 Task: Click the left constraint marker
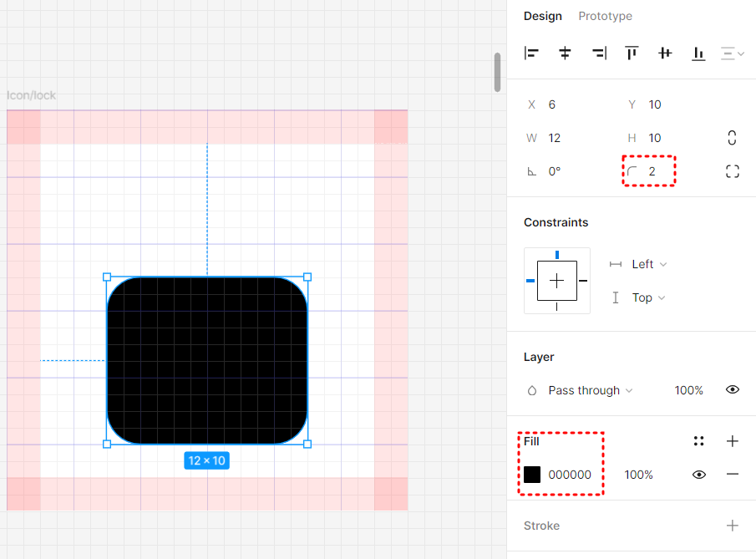(530, 281)
